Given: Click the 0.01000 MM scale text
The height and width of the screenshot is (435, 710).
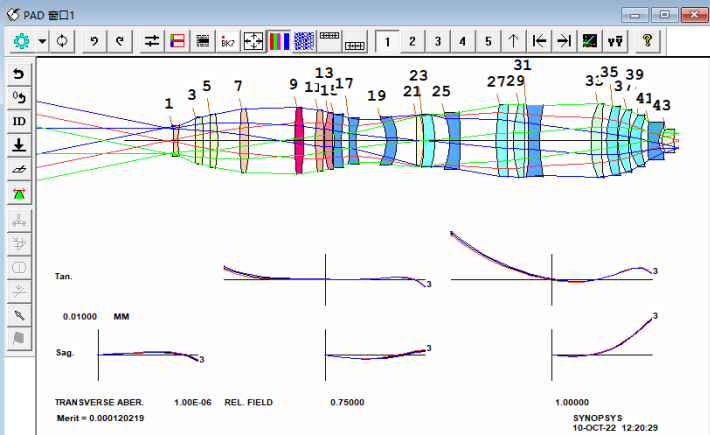Looking at the screenshot, I should [96, 317].
